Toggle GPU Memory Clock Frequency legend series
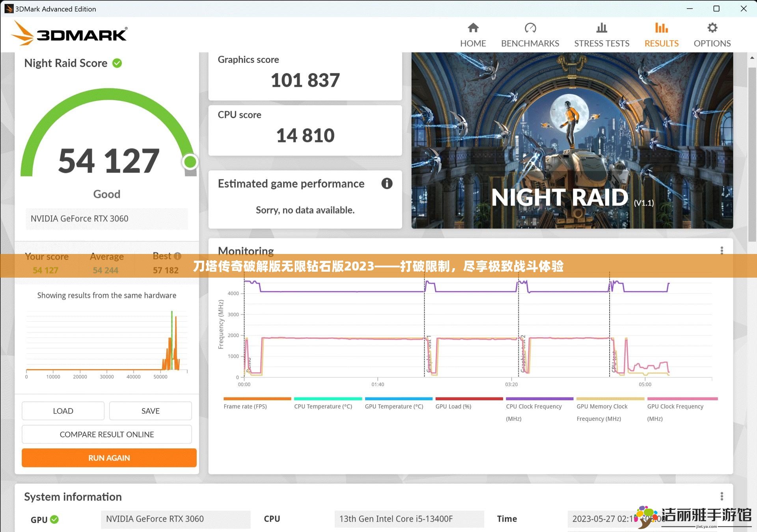Screen dimensions: 757x532 point(610,410)
